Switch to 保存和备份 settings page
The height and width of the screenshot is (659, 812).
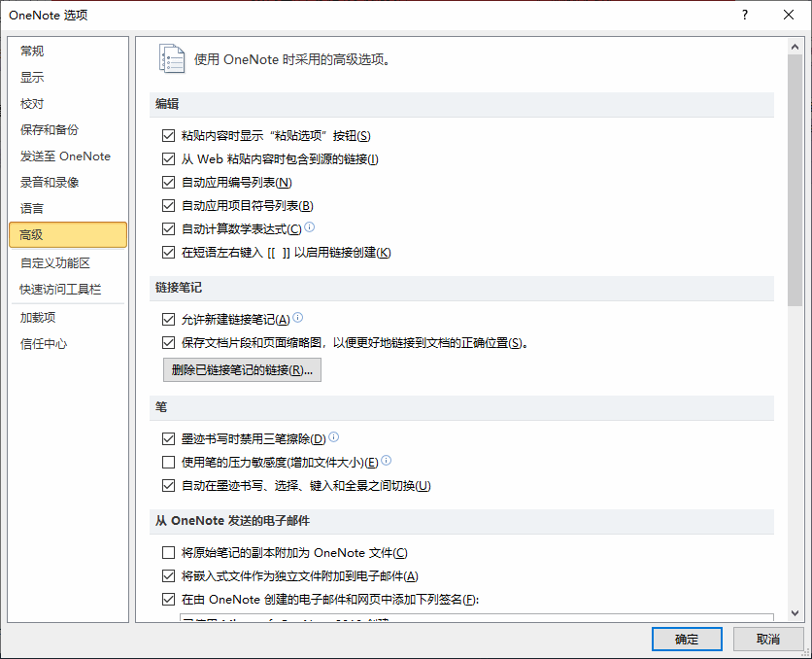click(x=50, y=130)
